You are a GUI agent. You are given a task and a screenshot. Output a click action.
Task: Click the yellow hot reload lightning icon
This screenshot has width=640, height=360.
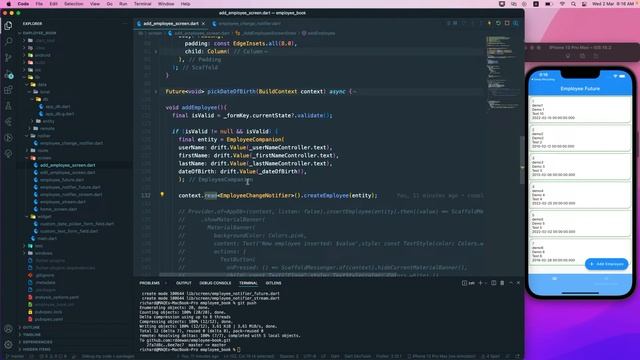coord(489,23)
